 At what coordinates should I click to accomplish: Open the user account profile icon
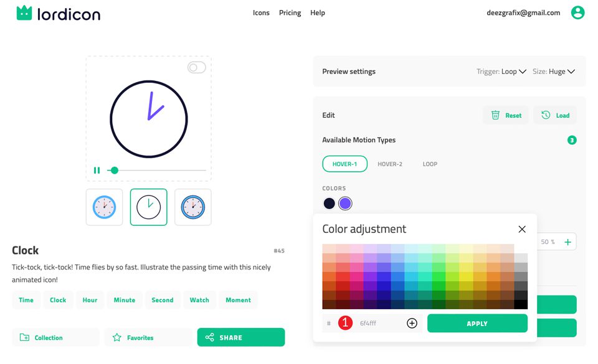coord(578,12)
